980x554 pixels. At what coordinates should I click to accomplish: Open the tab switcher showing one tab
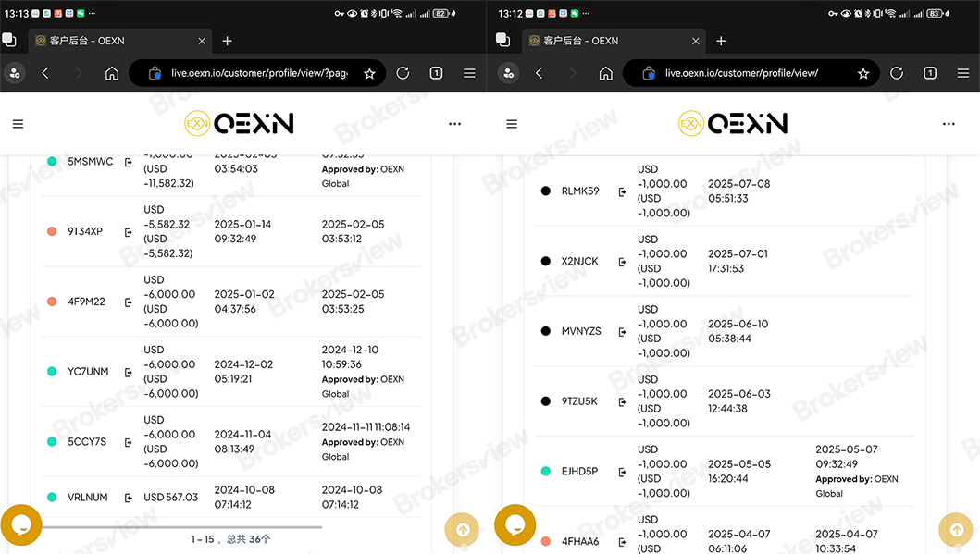(435, 72)
